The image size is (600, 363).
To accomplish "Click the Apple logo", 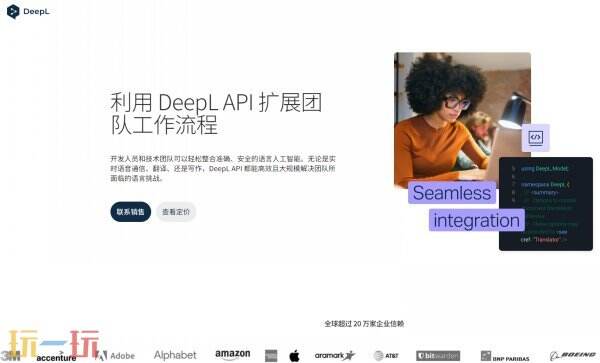I will click(x=294, y=356).
